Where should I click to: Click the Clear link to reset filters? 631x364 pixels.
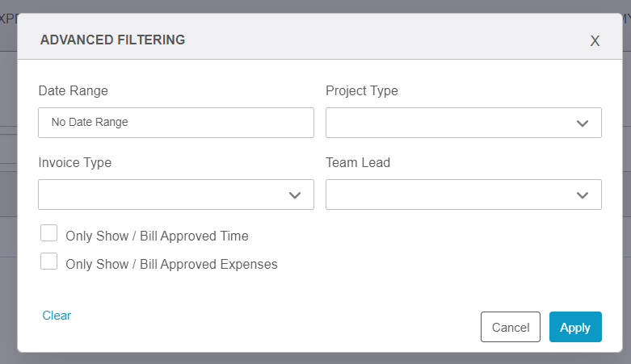coord(57,316)
